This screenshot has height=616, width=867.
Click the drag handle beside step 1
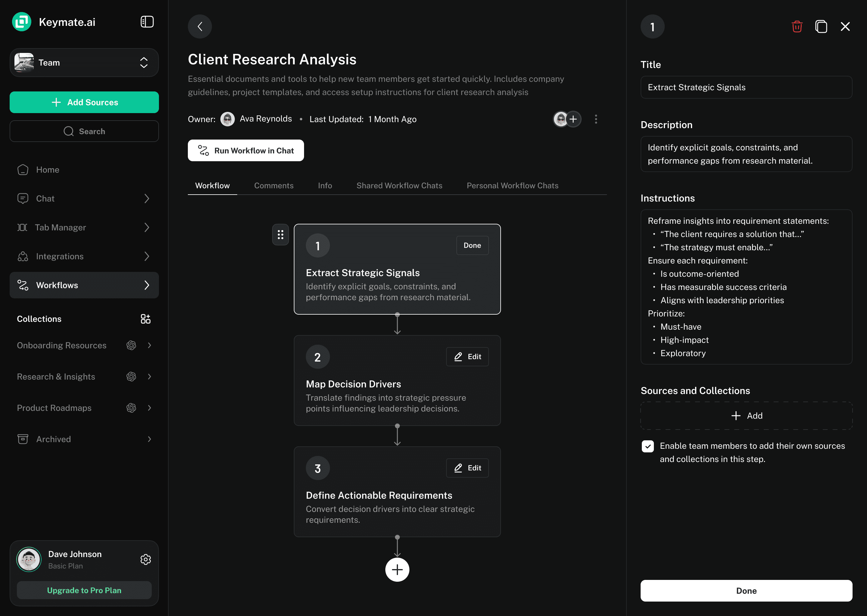coord(280,235)
